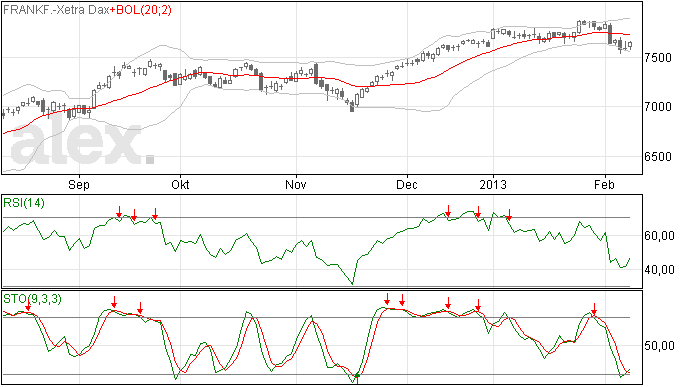Screen dimensions: 690x387
Task: Click the rightmost candlestick on the price chart
Action: pyautogui.click(x=630, y=45)
